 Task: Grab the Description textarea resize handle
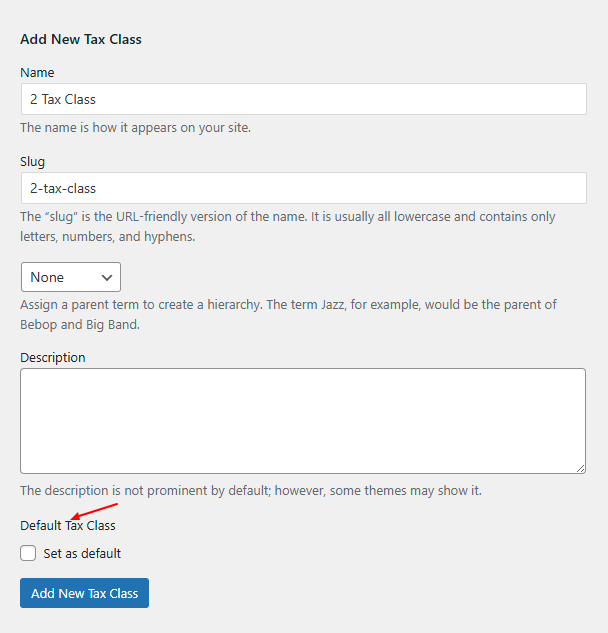point(581,469)
